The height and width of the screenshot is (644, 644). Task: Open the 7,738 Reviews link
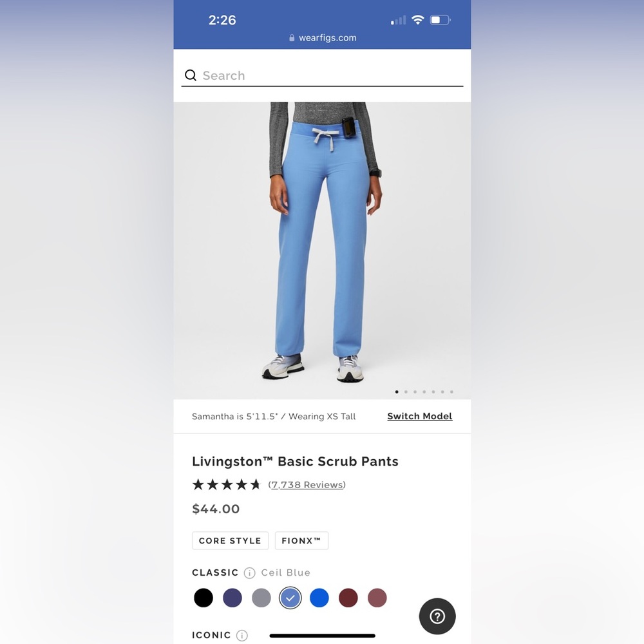[307, 485]
